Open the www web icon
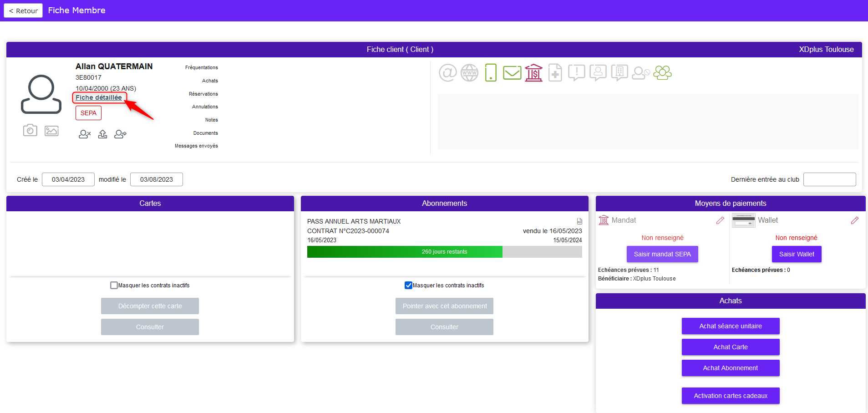 point(469,73)
